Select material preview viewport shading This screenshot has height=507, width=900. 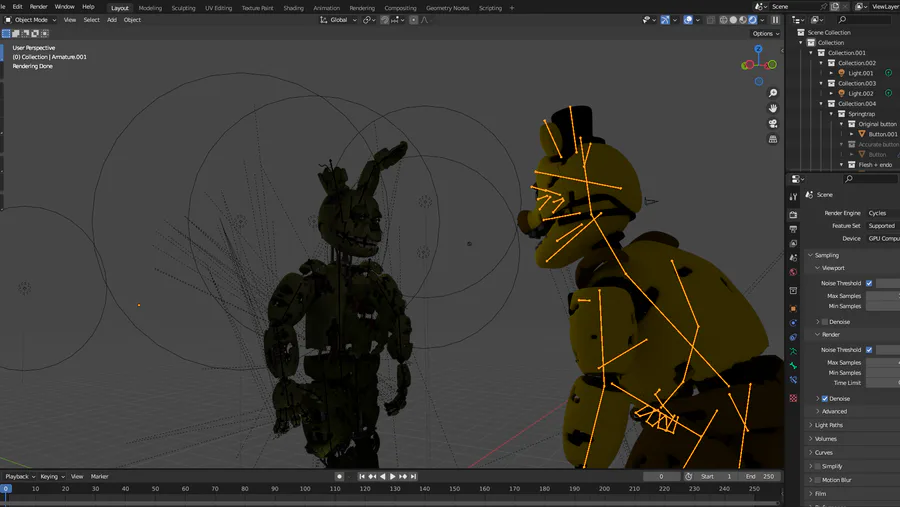click(743, 20)
